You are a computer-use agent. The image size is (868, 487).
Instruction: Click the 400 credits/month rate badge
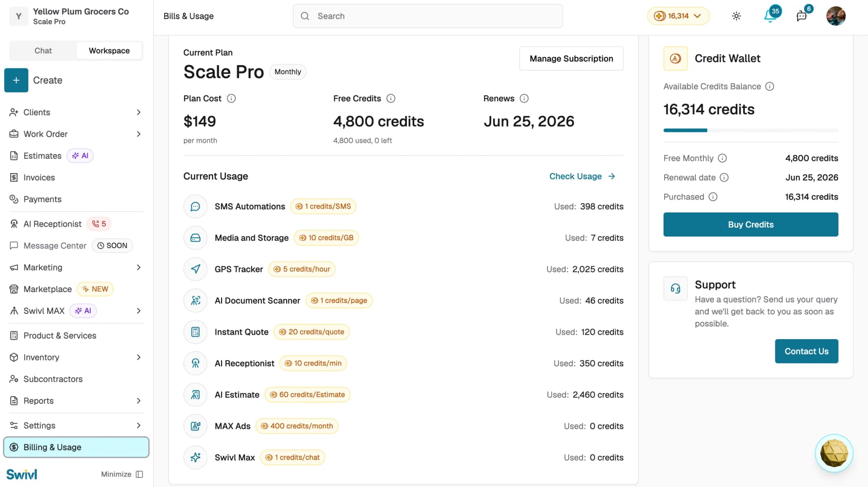[297, 426]
